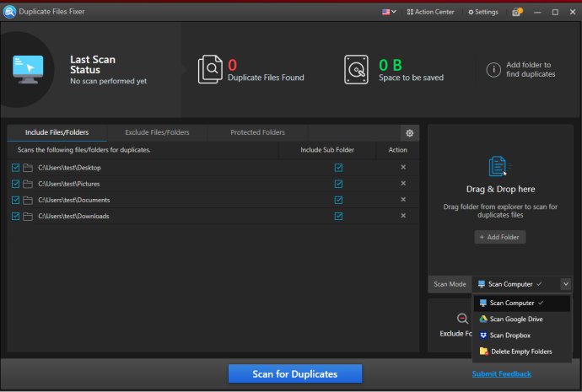Open the language flag selector
Screen dimensions: 582x392
(389, 12)
